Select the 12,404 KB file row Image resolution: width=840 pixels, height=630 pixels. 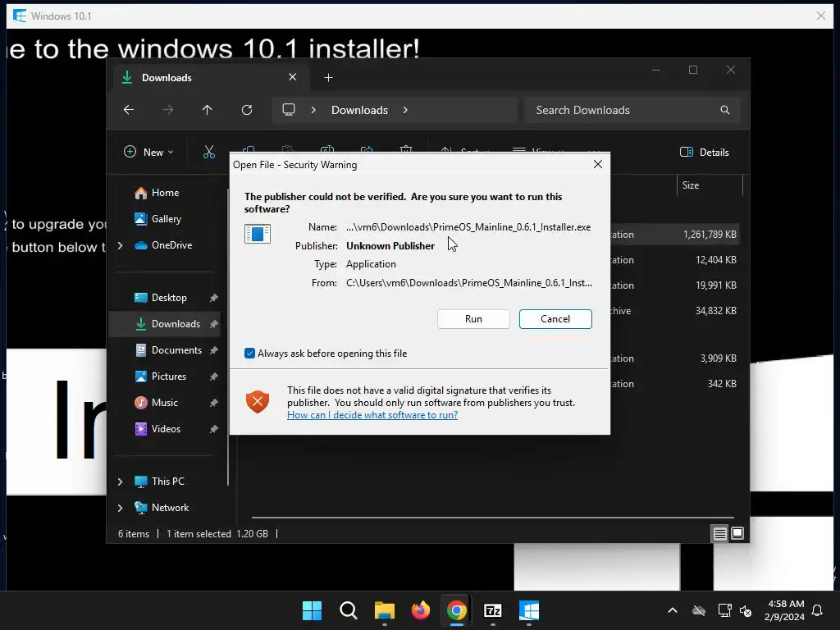[x=676, y=260]
